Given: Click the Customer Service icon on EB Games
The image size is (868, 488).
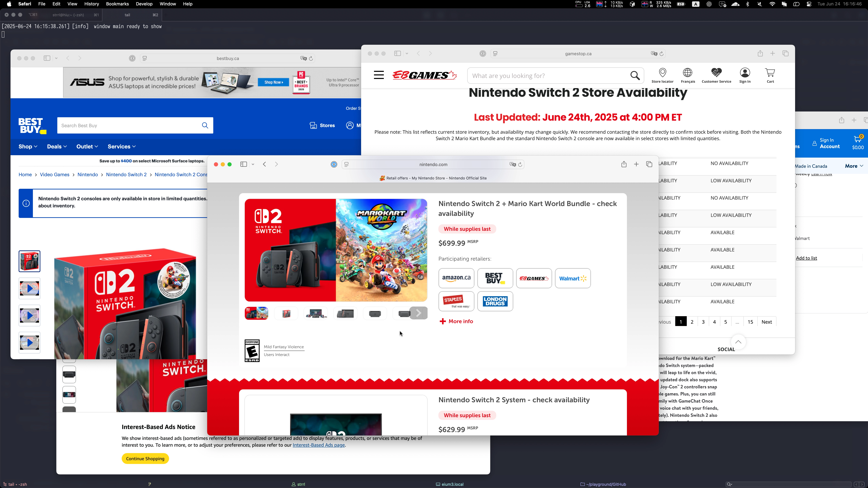Looking at the screenshot, I should pos(716,75).
